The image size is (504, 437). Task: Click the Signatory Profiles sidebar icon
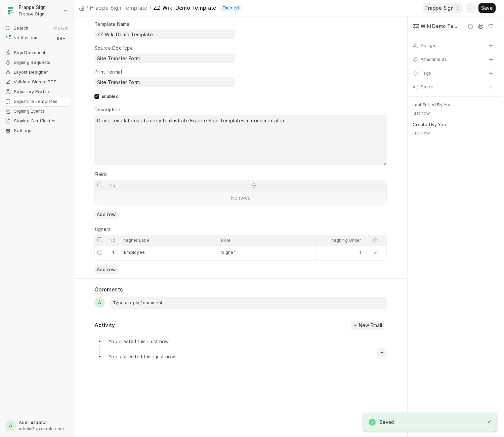click(x=8, y=92)
